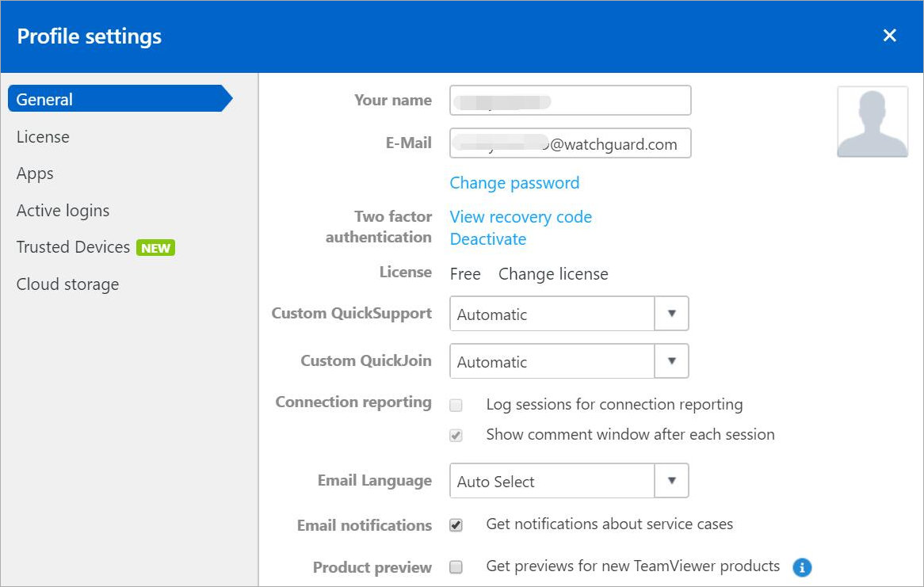Open the Cloud storage section
This screenshot has height=587, width=924.
[x=67, y=284]
